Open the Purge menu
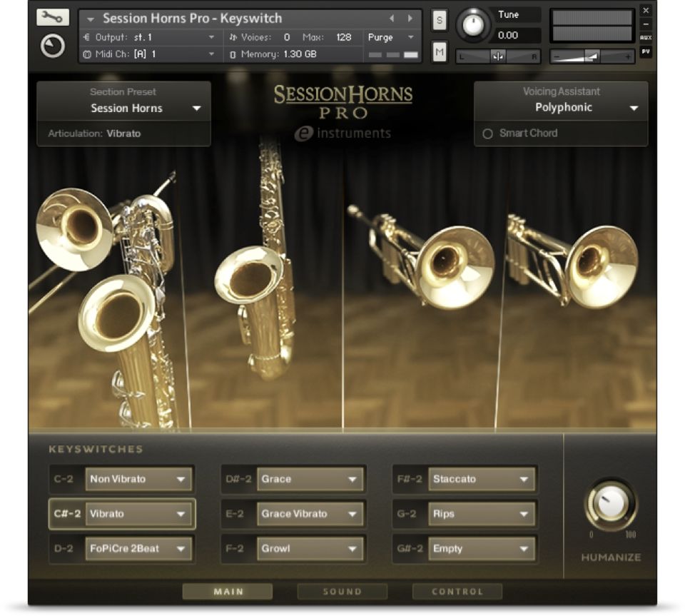The width and height of the screenshot is (685, 616). click(390, 37)
